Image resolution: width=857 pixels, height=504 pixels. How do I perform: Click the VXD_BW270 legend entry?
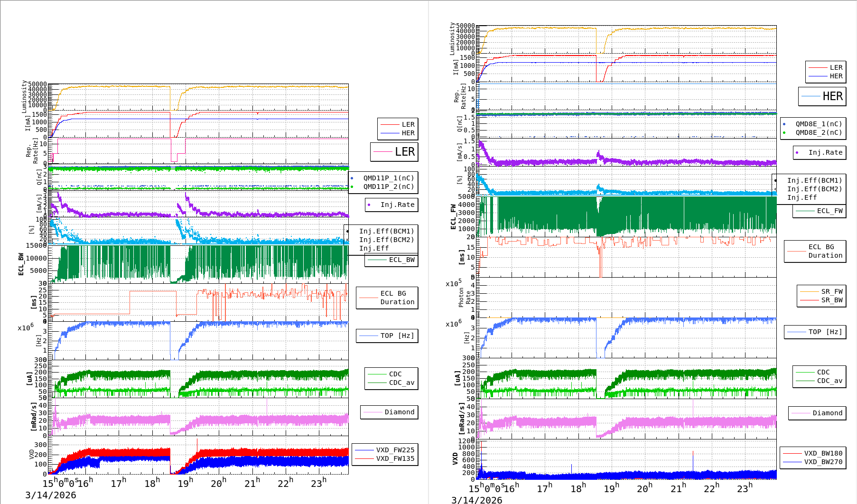[813, 462]
